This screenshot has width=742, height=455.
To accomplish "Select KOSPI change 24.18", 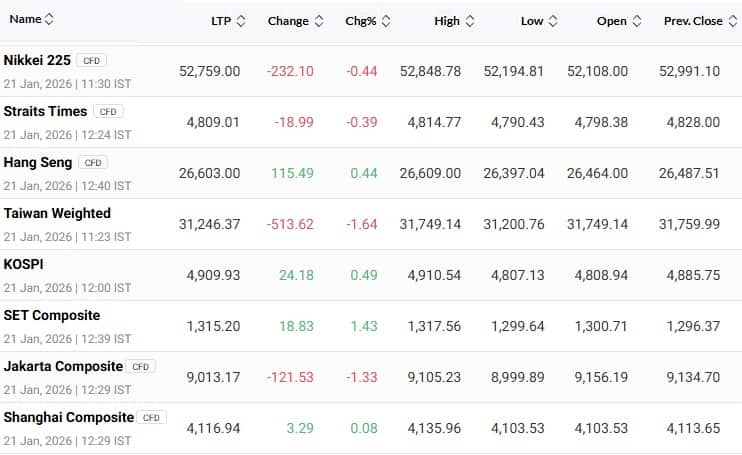I will (296, 275).
